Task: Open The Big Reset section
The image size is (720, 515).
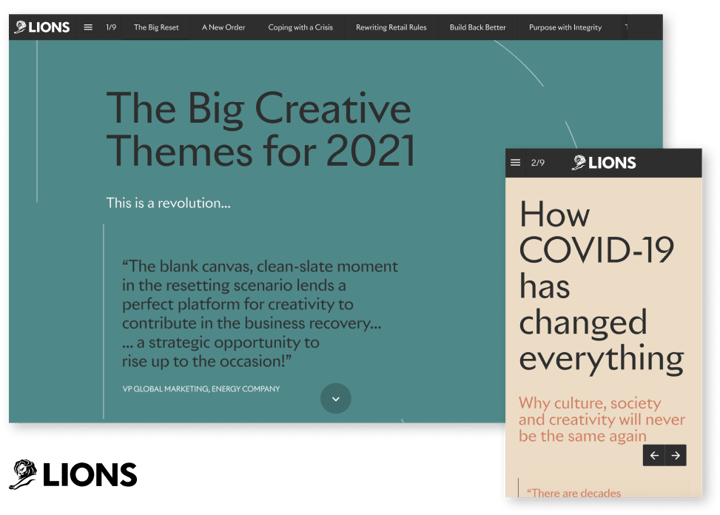Action: 156,27
